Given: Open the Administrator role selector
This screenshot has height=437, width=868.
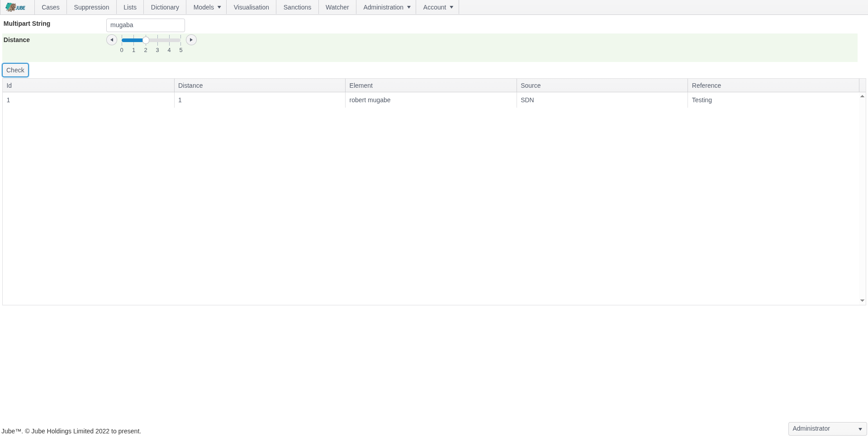Looking at the screenshot, I should click(827, 428).
